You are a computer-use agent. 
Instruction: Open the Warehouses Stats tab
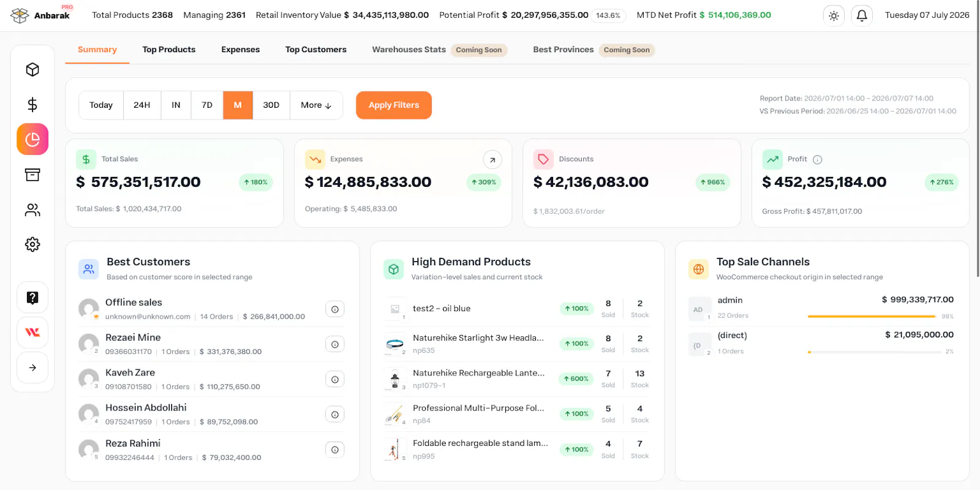point(439,50)
